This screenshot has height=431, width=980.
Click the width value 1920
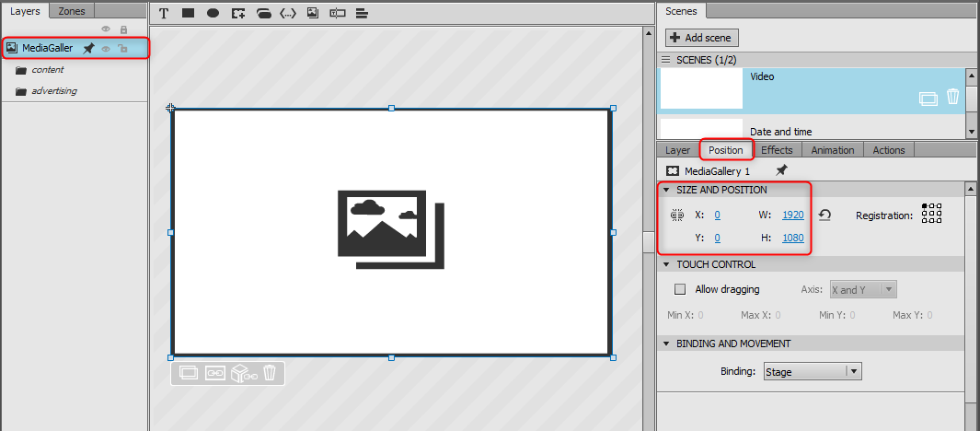tap(792, 215)
